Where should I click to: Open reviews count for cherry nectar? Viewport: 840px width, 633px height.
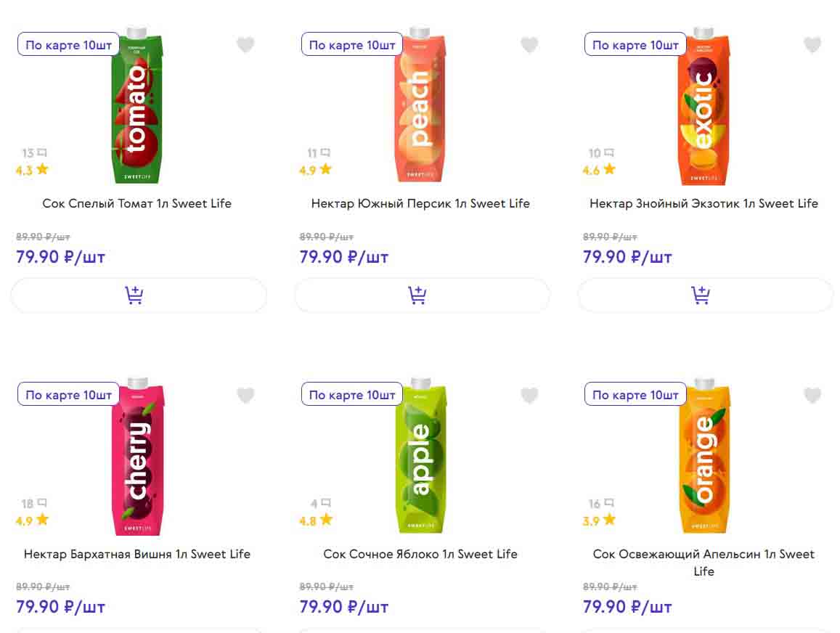[34, 504]
